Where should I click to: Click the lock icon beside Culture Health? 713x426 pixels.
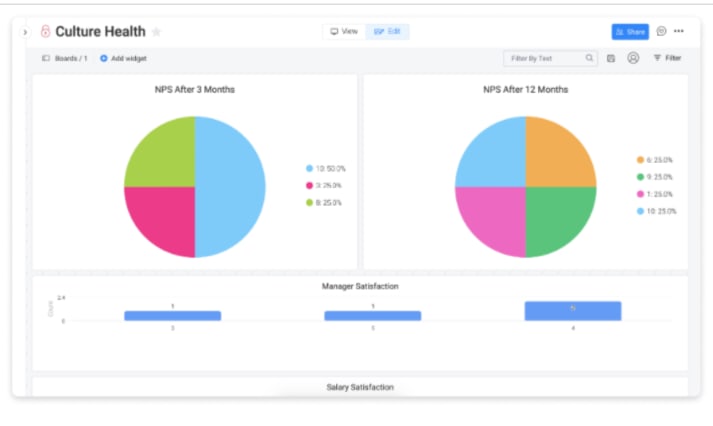pyautogui.click(x=45, y=31)
